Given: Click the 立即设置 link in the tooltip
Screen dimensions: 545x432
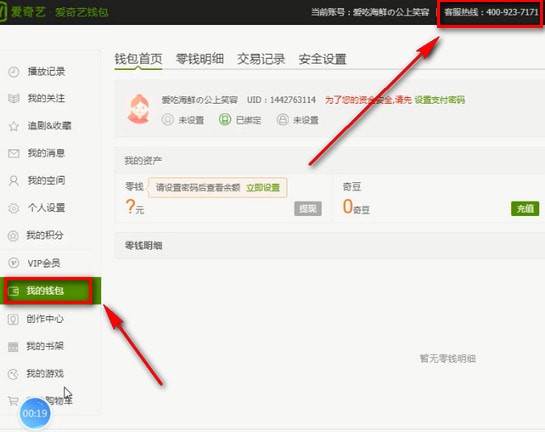Looking at the screenshot, I should [263, 188].
